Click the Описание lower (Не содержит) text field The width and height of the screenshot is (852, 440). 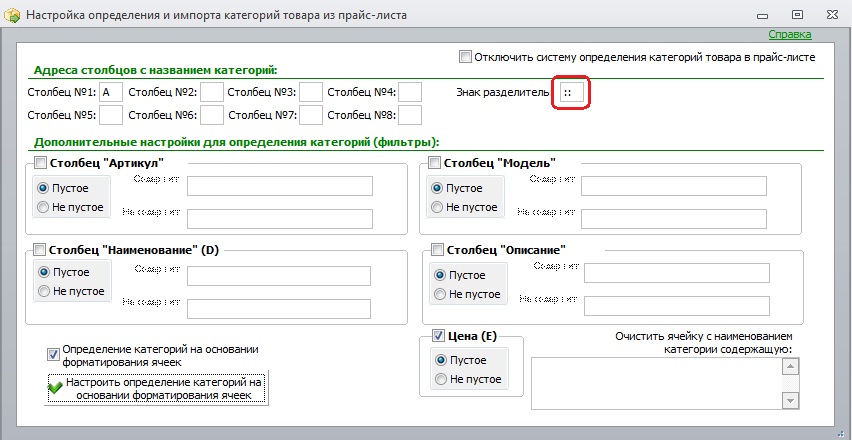tap(677, 306)
